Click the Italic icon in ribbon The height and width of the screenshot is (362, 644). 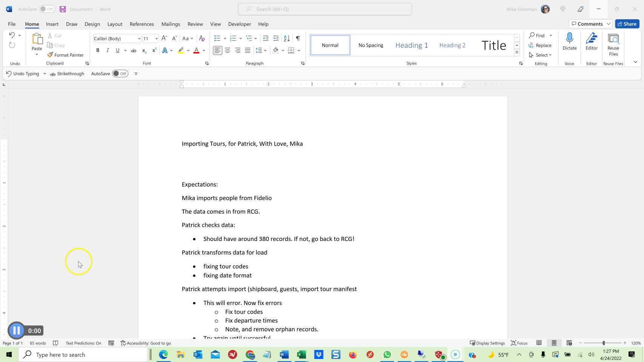[x=108, y=50]
